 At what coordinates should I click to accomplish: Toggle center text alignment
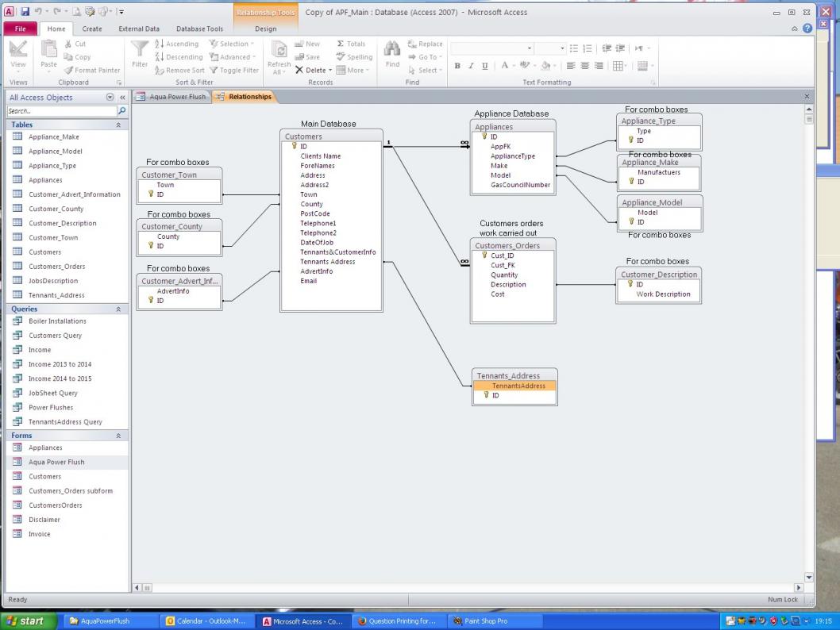point(584,65)
